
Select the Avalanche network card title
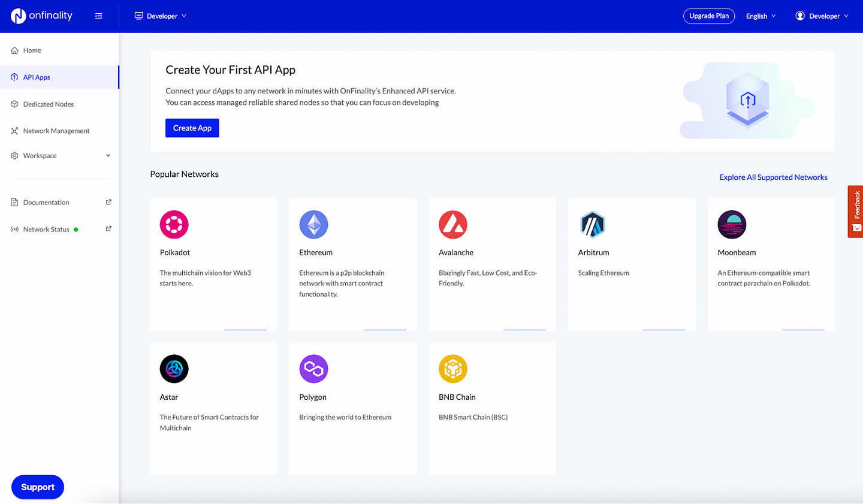click(x=456, y=253)
